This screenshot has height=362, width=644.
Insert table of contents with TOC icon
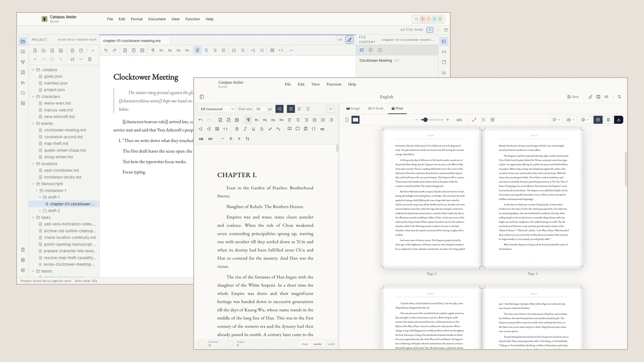click(x=322, y=129)
